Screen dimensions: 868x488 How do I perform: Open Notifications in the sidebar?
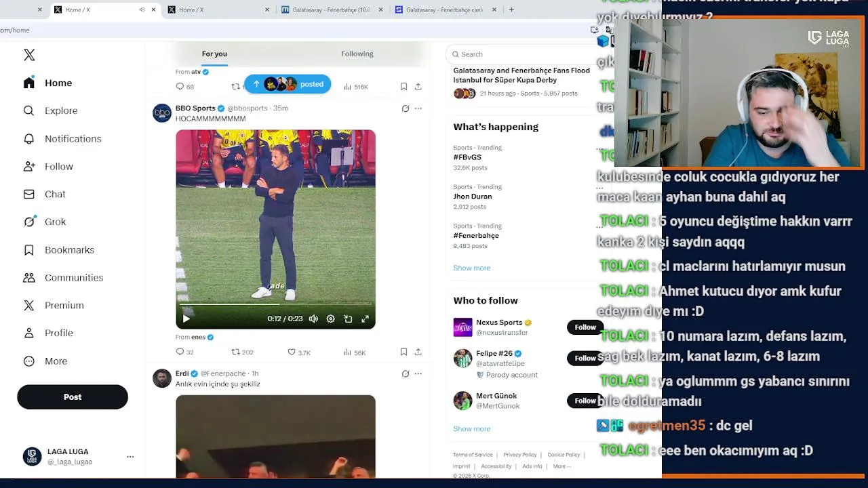pyautogui.click(x=62, y=138)
